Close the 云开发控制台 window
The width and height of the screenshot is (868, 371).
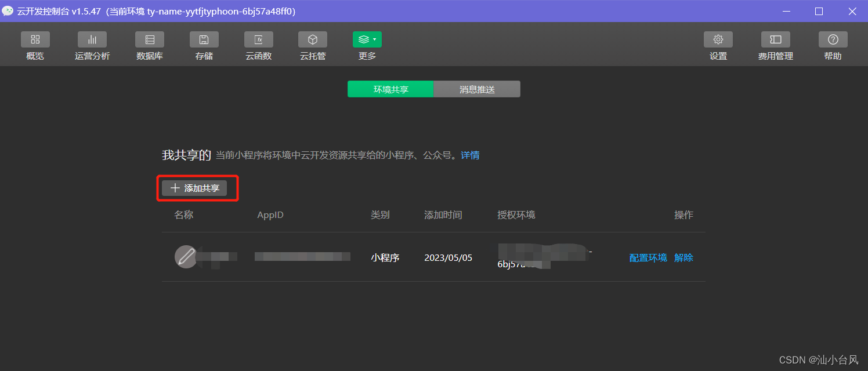click(852, 11)
